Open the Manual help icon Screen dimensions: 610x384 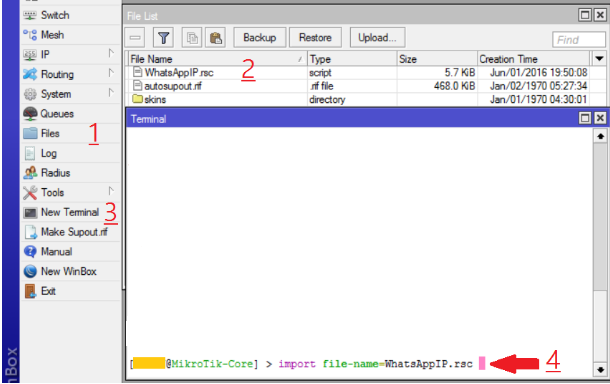30,252
